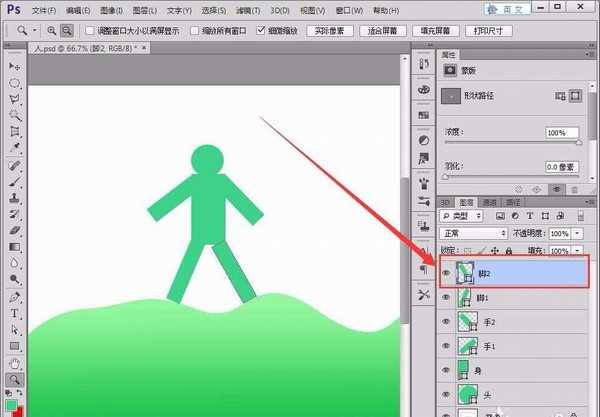Select the Elliptical Marquee tool
Image resolution: width=600 pixels, height=417 pixels.
(15, 83)
